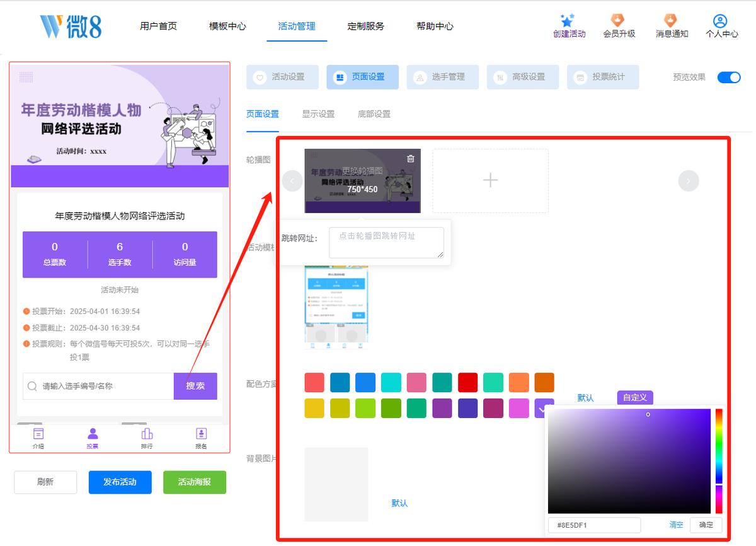Delete carousel image with trash icon
This screenshot has width=756, height=546.
pyautogui.click(x=411, y=159)
